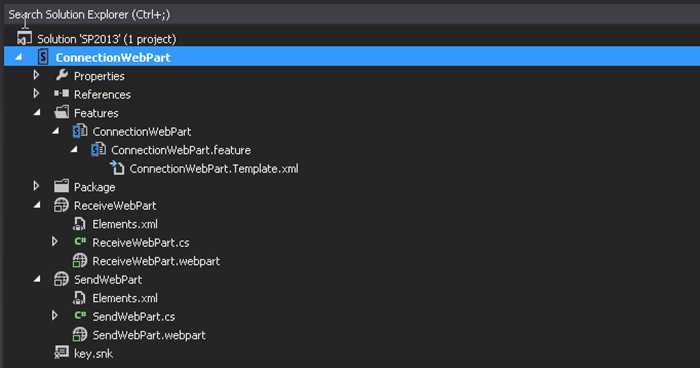Expand the Properties node
The image size is (700, 368).
[x=36, y=75]
